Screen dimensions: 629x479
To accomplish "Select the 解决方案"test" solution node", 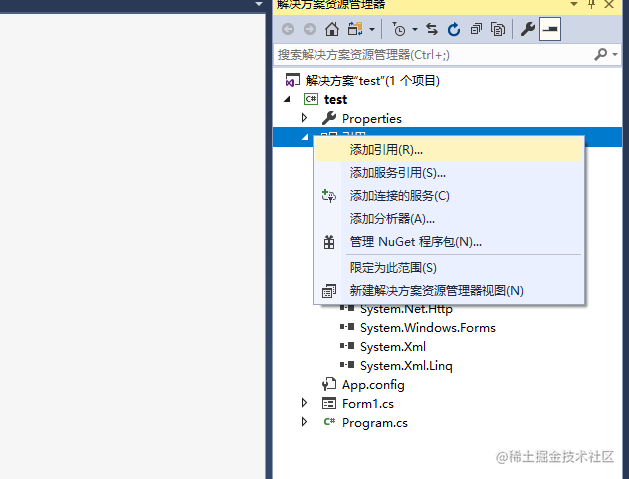I will 372,81.
